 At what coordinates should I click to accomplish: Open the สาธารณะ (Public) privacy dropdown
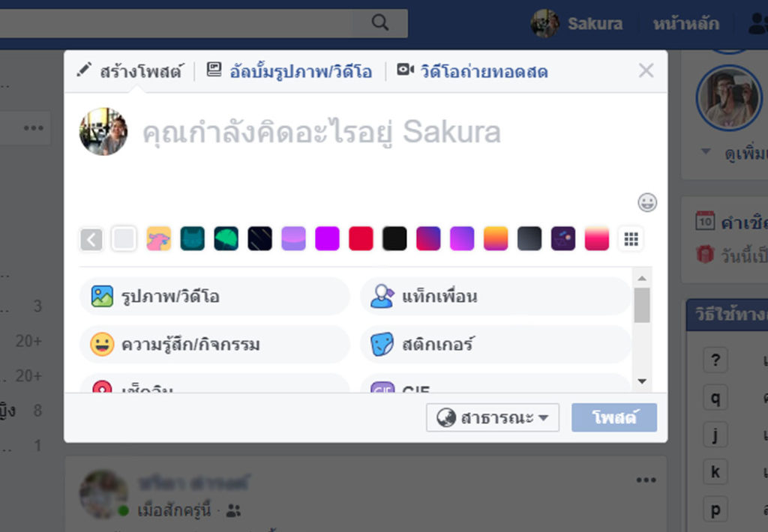[x=492, y=417]
